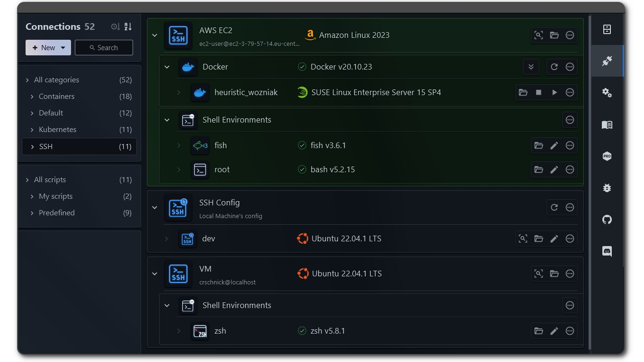Click the PRO badge icon in the sidebar
This screenshot has width=644, height=362.
click(607, 156)
